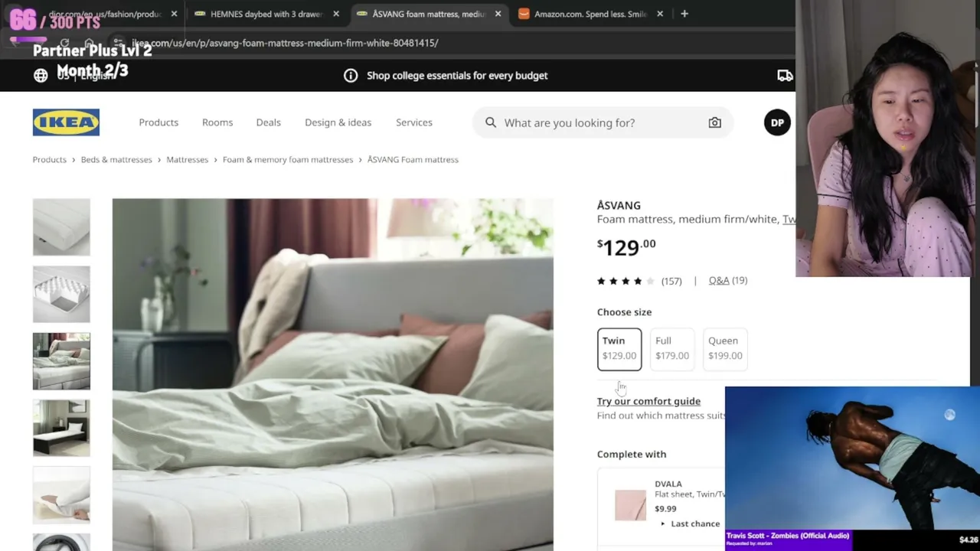This screenshot has height=551, width=980.
Task: Open the Deals menu
Action: tap(268, 122)
